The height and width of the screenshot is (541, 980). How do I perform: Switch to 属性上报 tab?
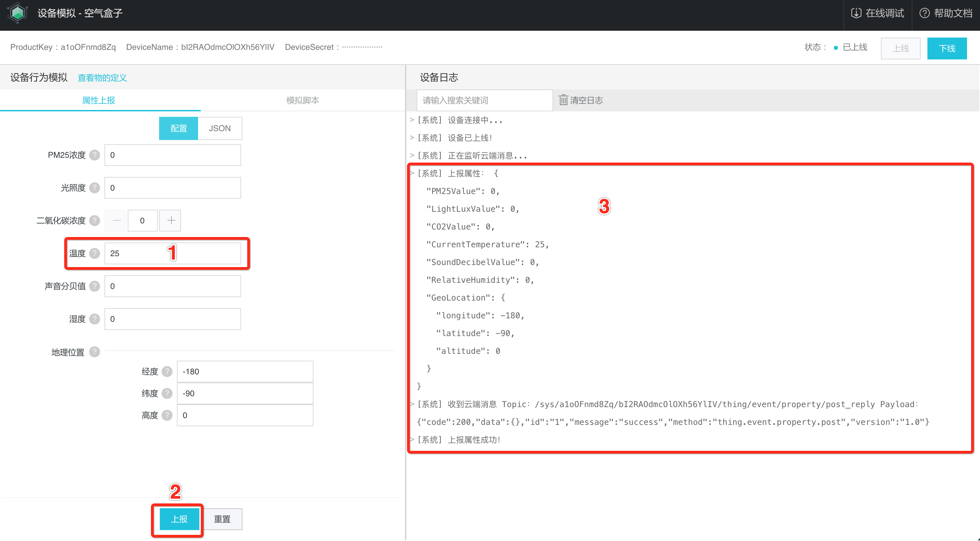(99, 100)
